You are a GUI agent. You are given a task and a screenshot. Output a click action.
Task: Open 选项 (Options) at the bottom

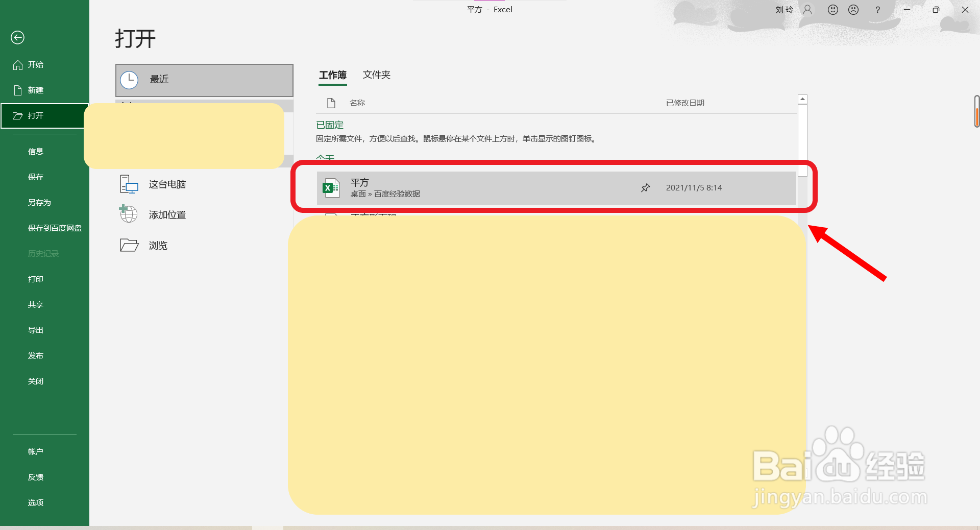(x=36, y=502)
